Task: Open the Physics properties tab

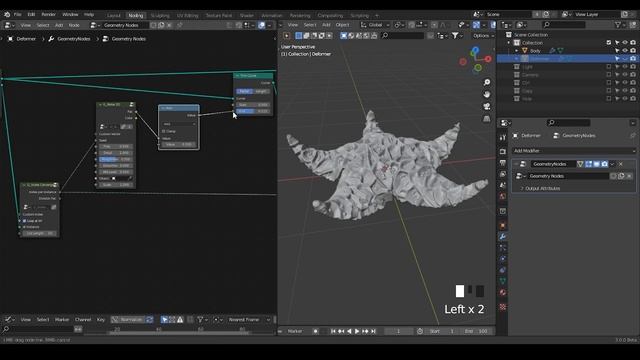Action: click(503, 258)
